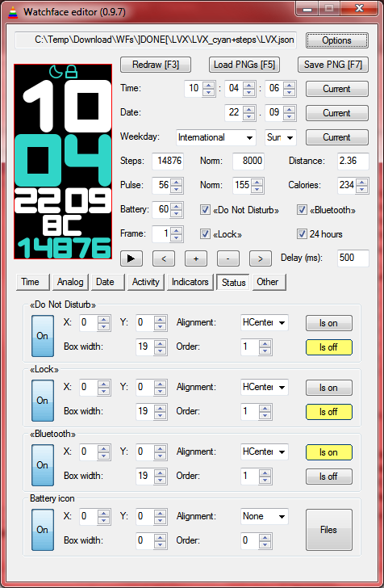Switch to the Time tab
Screen dimensions: 384x588
(x=32, y=282)
